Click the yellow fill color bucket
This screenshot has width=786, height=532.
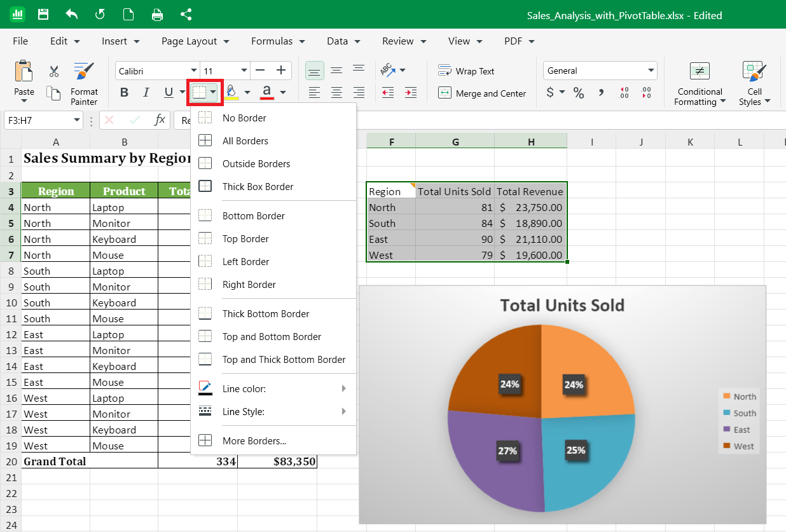[x=232, y=93]
